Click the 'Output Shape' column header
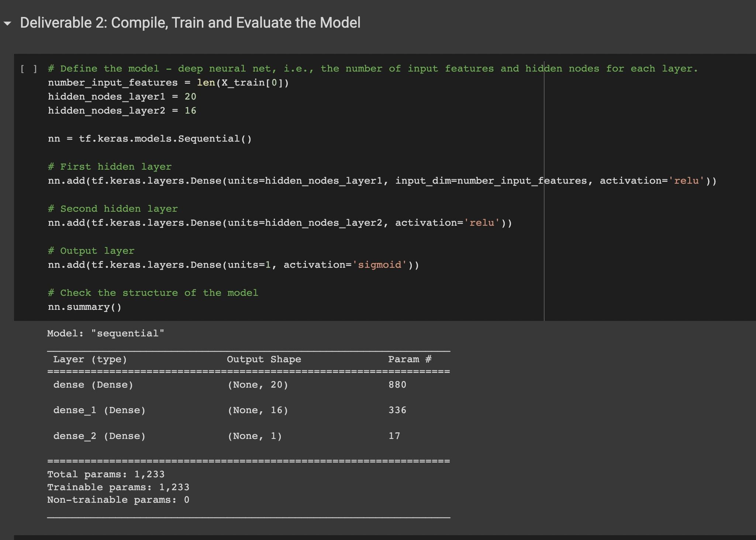 pyautogui.click(x=264, y=359)
